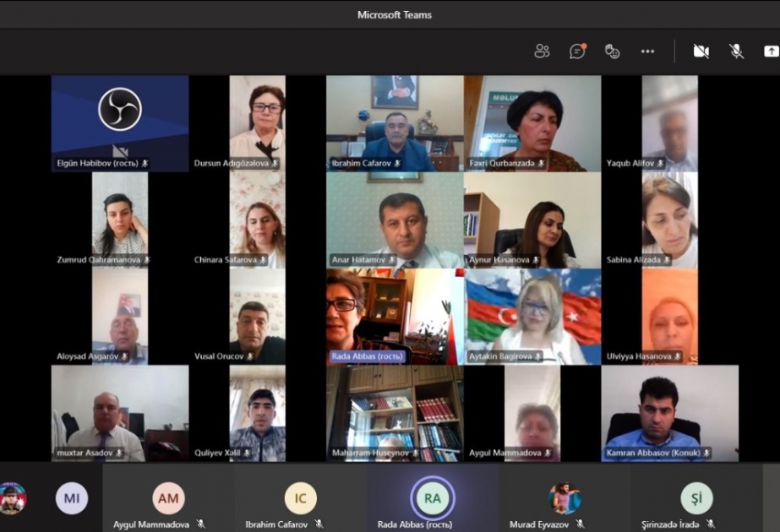This screenshot has height=532, width=780.
Task: Select Zumrud Qahramanova's video tile
Action: click(120, 220)
